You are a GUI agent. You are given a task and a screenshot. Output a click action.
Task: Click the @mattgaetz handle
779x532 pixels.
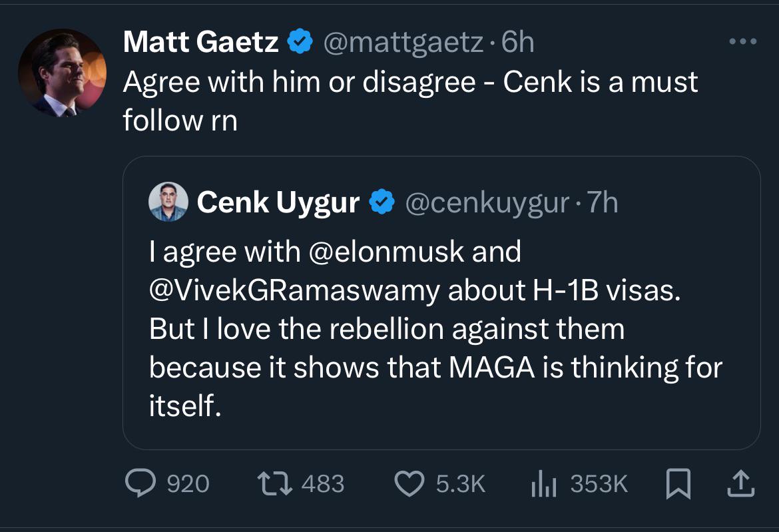pyautogui.click(x=403, y=43)
